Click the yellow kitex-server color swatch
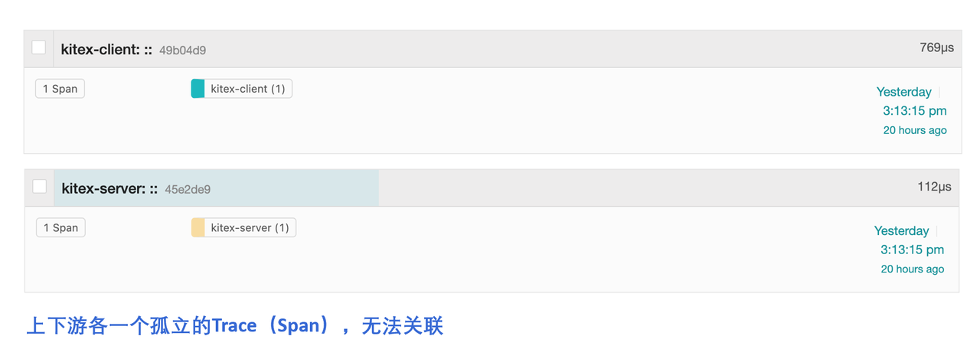 (x=198, y=227)
